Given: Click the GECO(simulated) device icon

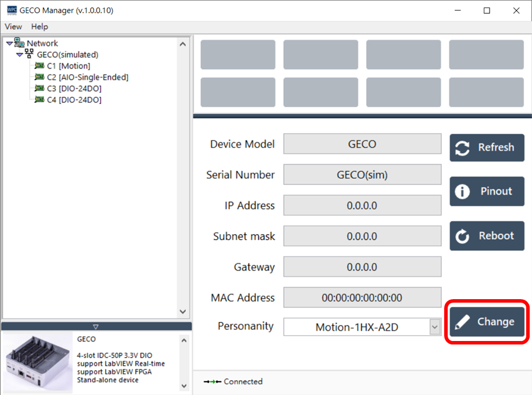Looking at the screenshot, I should point(29,55).
